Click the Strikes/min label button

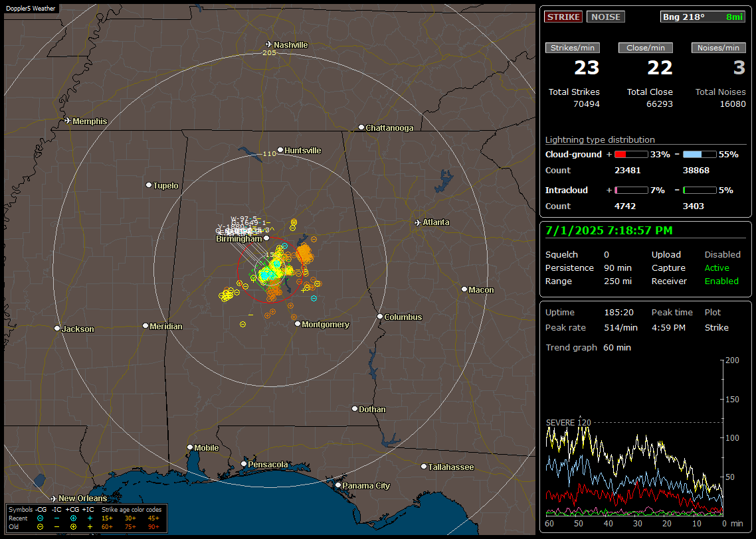pyautogui.click(x=573, y=48)
